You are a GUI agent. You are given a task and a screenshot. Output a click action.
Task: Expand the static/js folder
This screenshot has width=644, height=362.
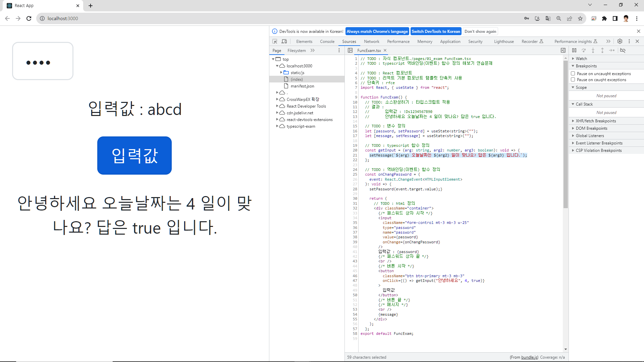[281, 72]
